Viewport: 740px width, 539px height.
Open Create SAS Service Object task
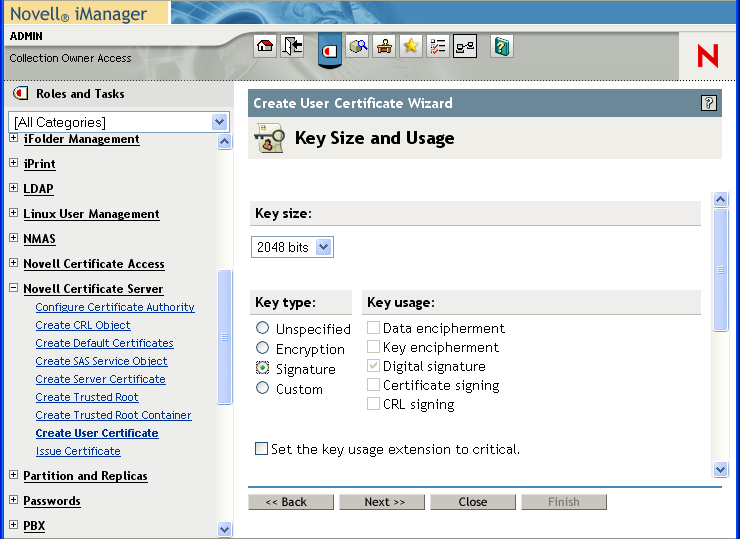click(101, 361)
